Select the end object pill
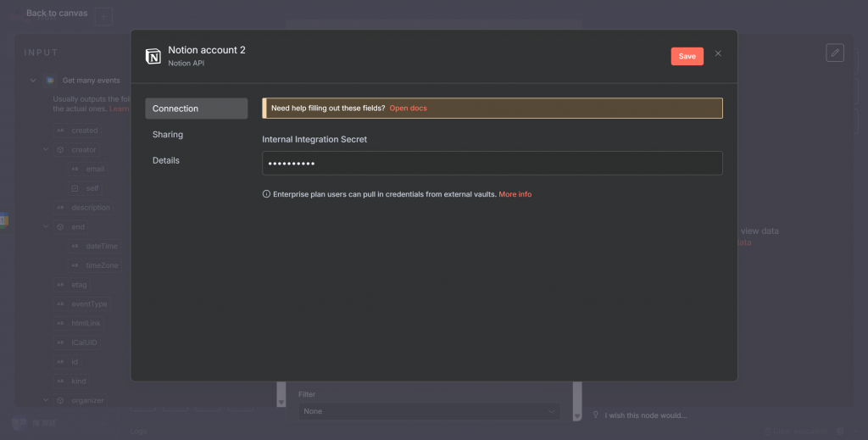The image size is (868, 440). click(71, 227)
